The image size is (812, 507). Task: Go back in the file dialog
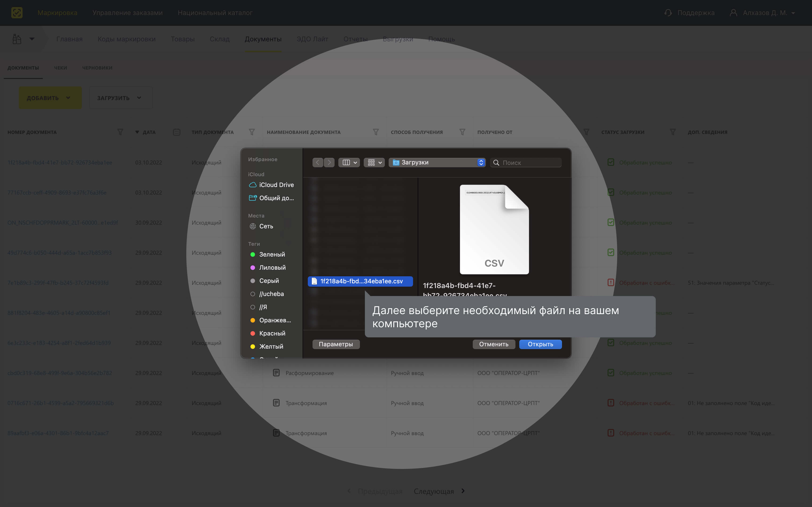(x=318, y=162)
